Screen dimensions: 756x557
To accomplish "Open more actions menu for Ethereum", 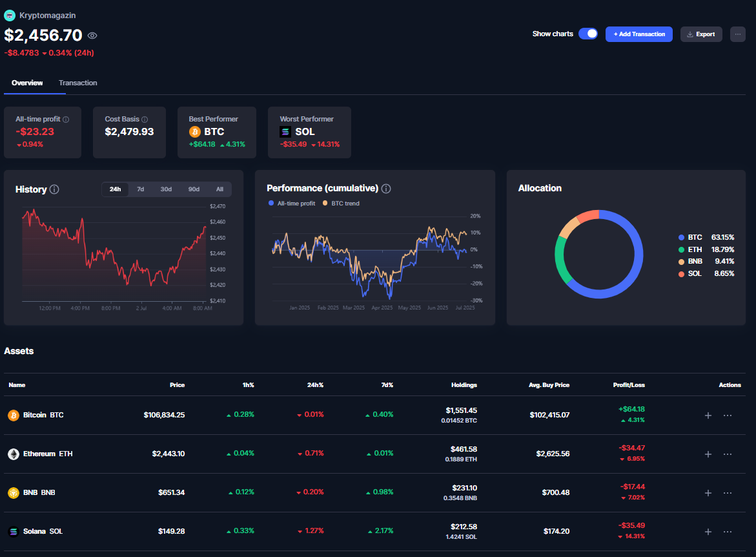I will (x=728, y=454).
